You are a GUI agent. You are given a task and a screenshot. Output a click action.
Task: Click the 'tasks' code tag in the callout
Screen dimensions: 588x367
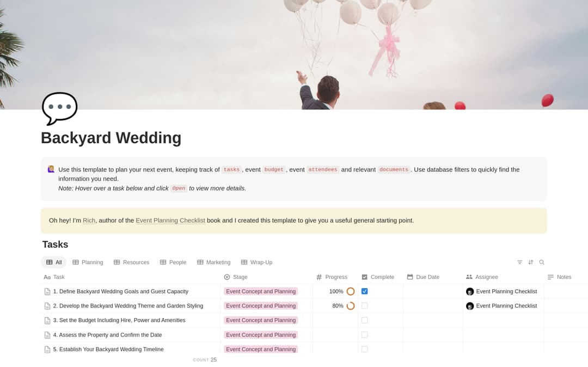point(231,169)
